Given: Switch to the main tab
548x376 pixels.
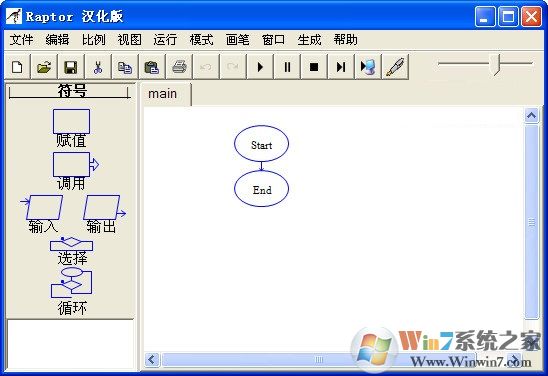Looking at the screenshot, I should click(166, 94).
